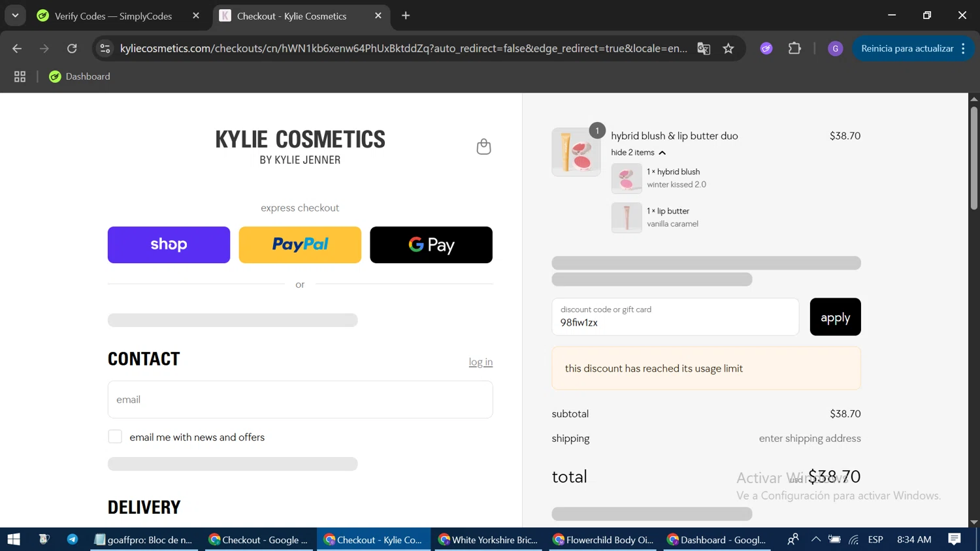This screenshot has height=551, width=980.
Task: Switch to Flowerchild Body Oi... taskbar window
Action: [x=603, y=539]
